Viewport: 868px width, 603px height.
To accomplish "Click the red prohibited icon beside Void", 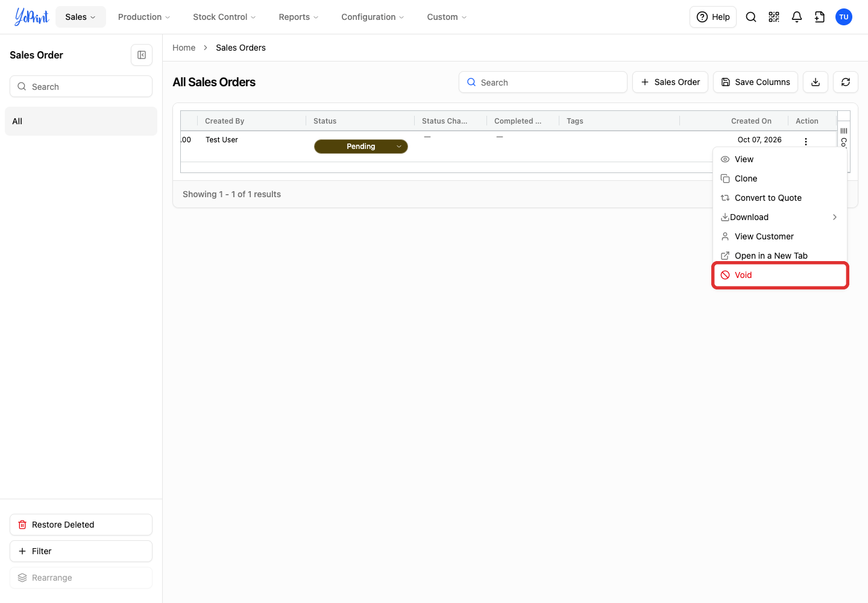I will [x=725, y=275].
